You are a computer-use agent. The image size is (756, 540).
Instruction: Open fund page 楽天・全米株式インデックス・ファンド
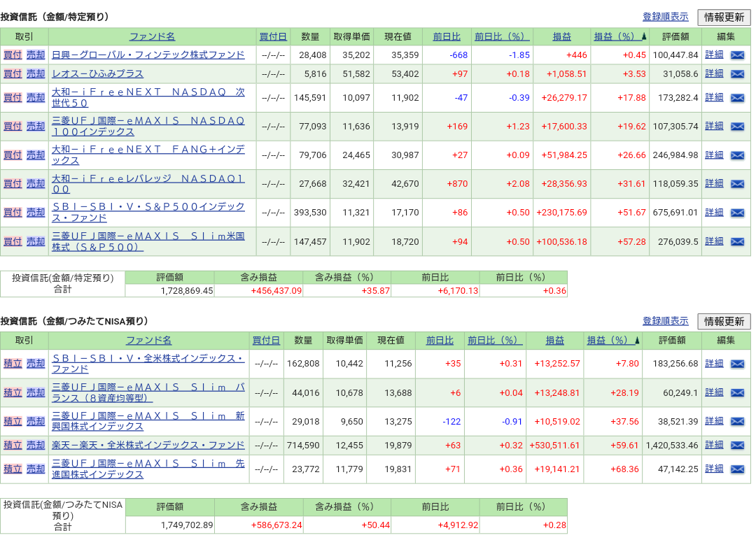click(x=148, y=445)
